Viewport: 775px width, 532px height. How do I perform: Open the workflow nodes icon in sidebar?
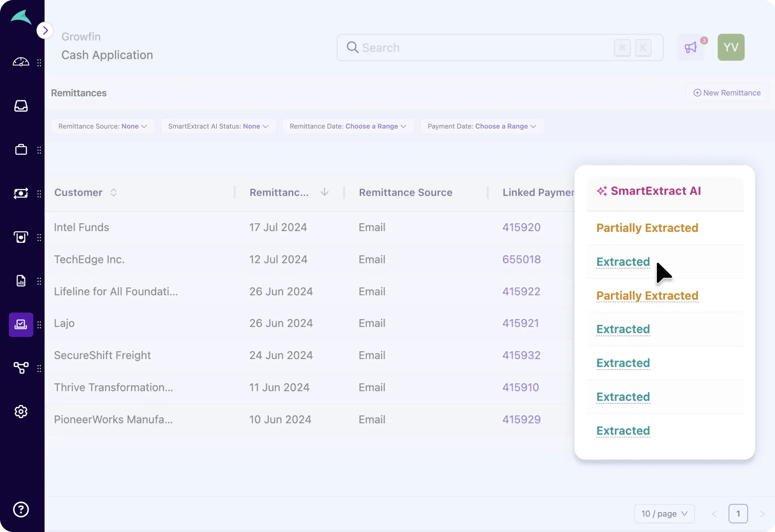pos(21,368)
